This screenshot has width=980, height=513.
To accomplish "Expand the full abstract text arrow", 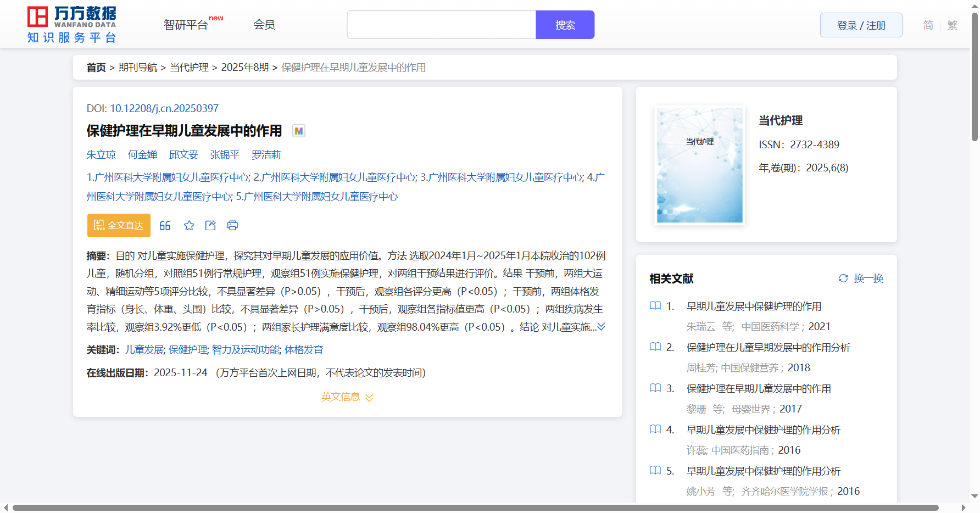I will click(x=602, y=327).
